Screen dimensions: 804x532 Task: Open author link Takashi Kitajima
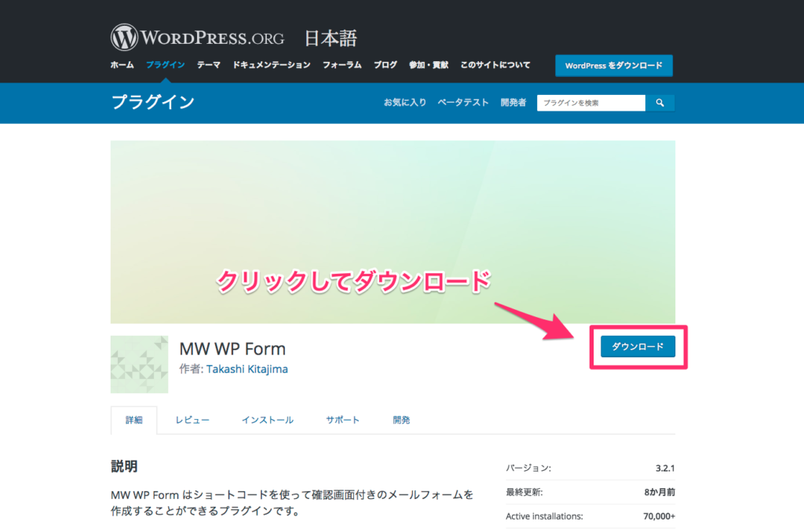tap(247, 369)
